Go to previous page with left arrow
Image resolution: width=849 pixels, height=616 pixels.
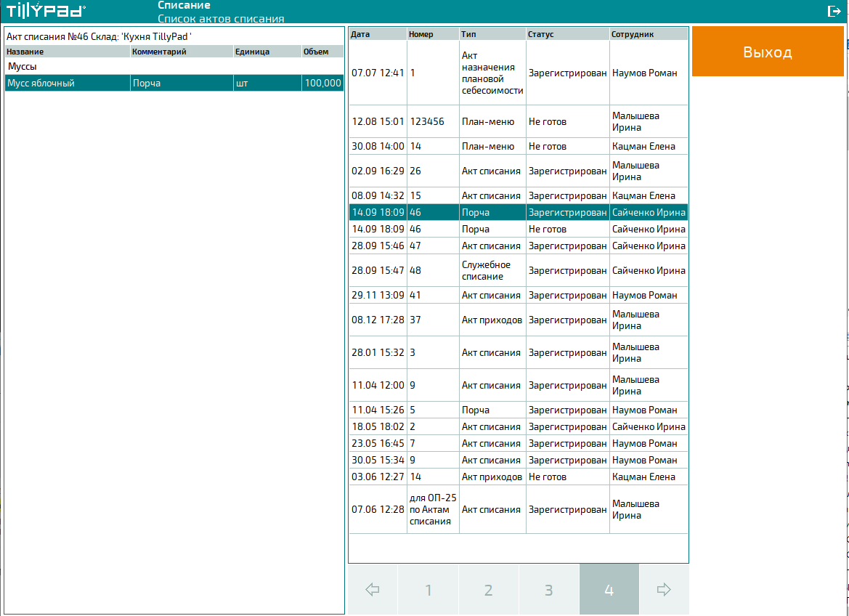click(373, 589)
